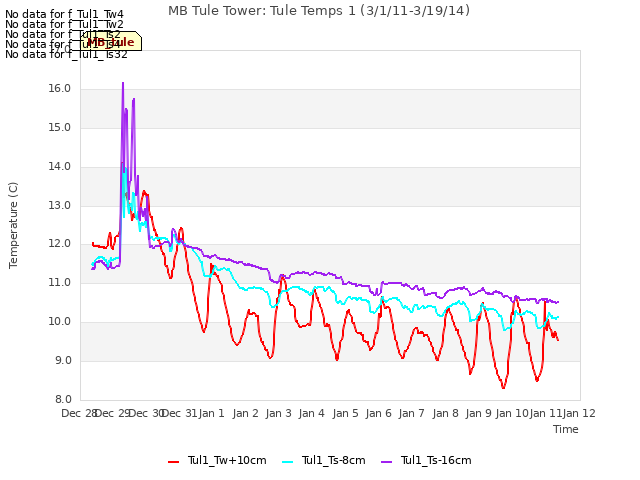Click the Dec 28 x-axis label

[x=78, y=413]
